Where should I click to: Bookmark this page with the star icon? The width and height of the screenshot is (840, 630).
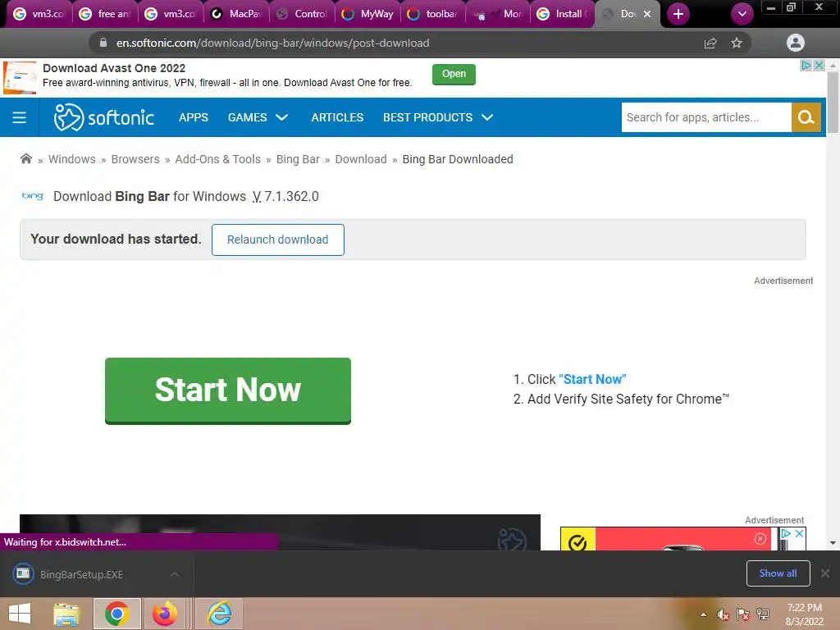pos(737,43)
